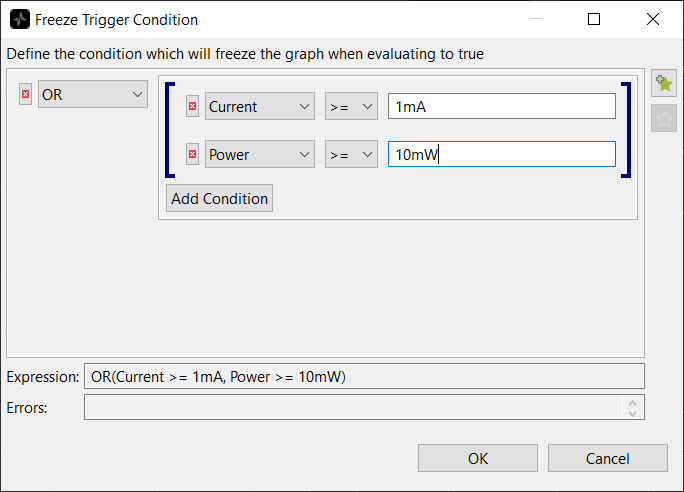Viewport: 684px width, 492px height.
Task: Open the comparison operator dropdown for Current
Action: (351, 107)
